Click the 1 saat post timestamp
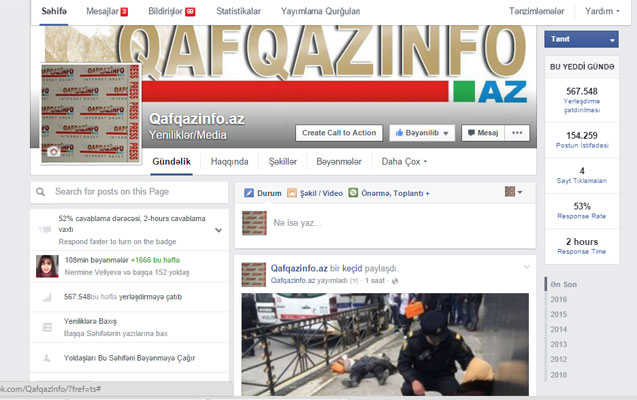Viewport: 637px width, 400px height. [x=375, y=281]
